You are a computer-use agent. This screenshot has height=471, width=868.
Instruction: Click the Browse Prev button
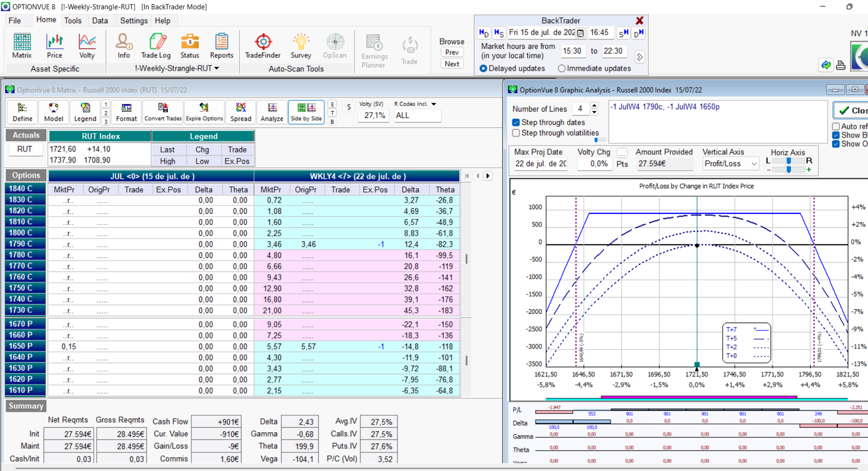[x=452, y=52]
